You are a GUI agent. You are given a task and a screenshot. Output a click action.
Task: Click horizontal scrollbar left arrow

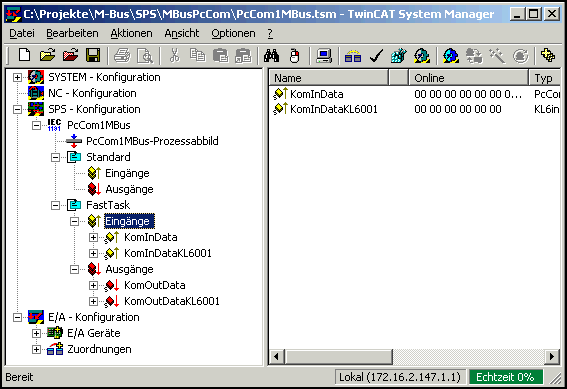[277, 357]
